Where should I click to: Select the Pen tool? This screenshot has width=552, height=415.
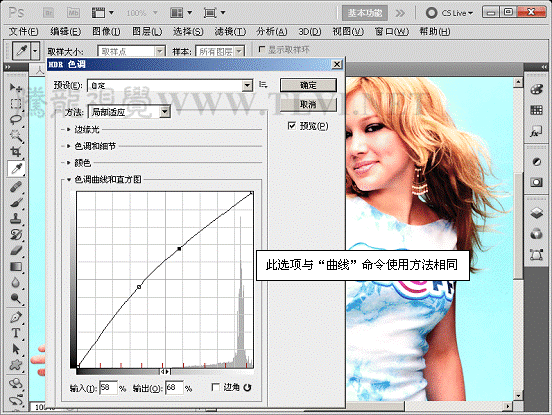[15, 317]
